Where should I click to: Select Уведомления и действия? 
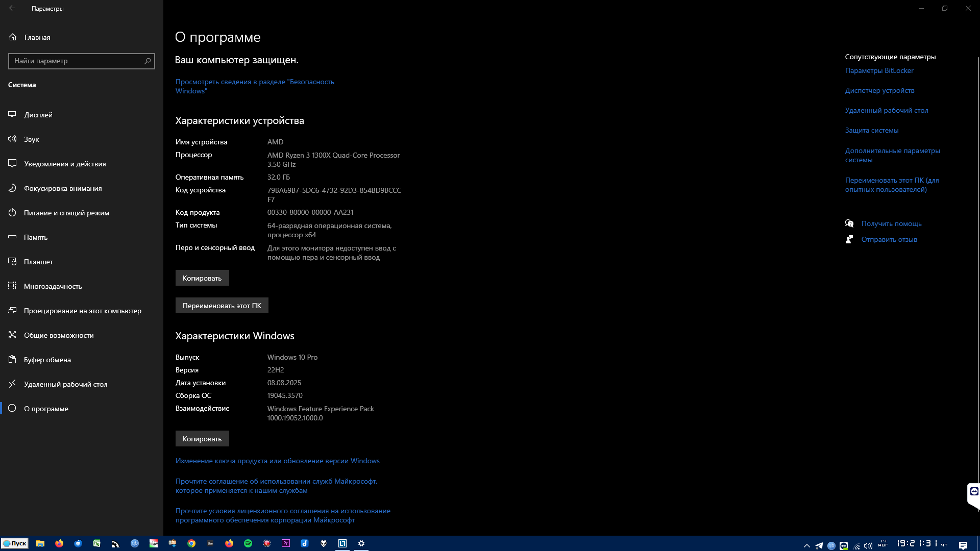click(x=82, y=164)
